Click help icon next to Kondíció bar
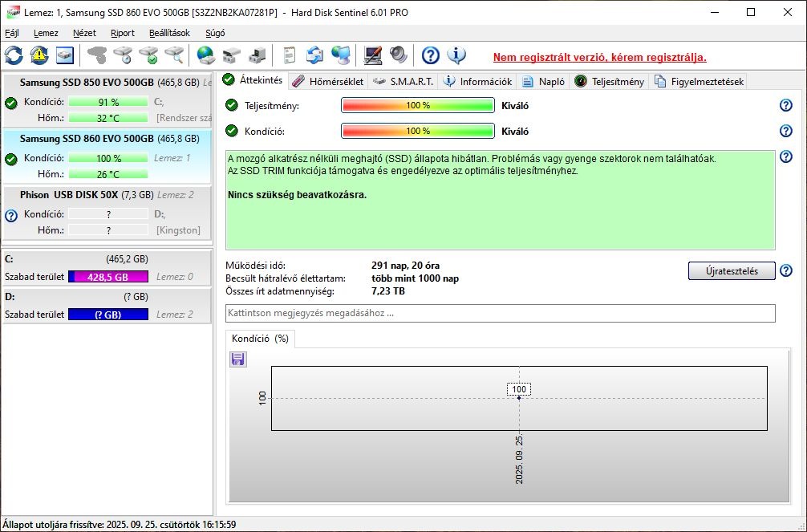The width and height of the screenshot is (807, 532). point(786,130)
